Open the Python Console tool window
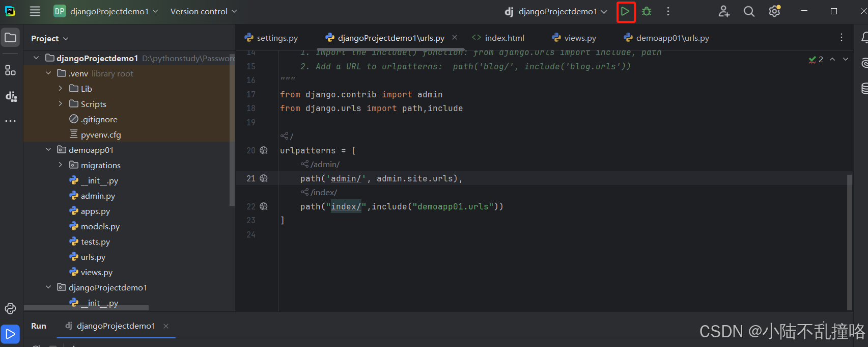Image resolution: width=868 pixels, height=347 pixels. (10, 308)
